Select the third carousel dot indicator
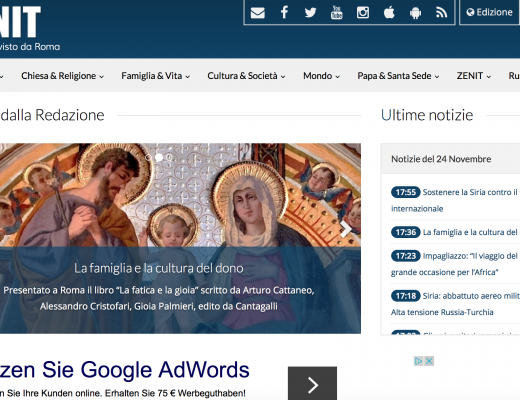 tap(170, 157)
